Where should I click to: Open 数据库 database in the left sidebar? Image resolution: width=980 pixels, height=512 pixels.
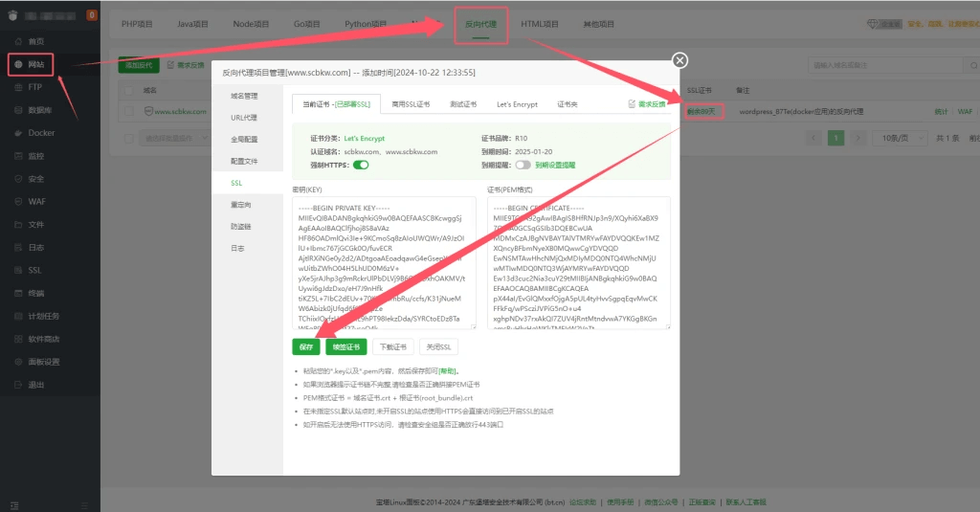pos(39,110)
